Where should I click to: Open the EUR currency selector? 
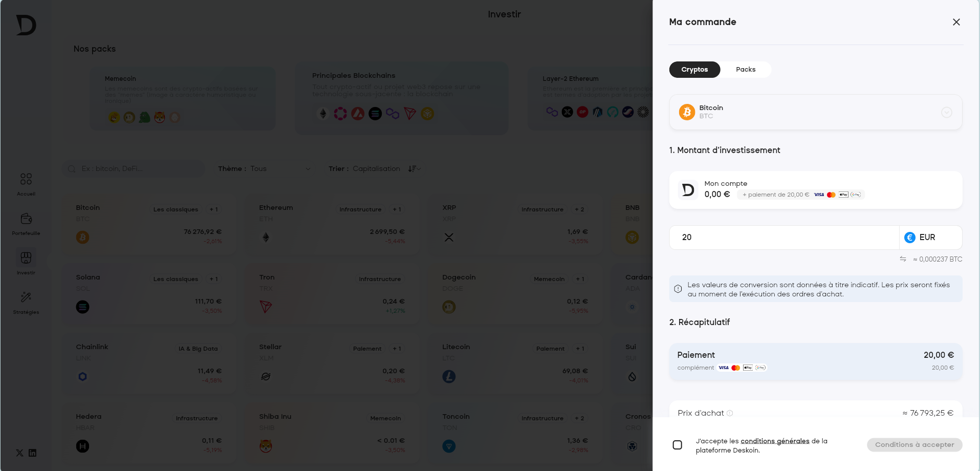930,238
